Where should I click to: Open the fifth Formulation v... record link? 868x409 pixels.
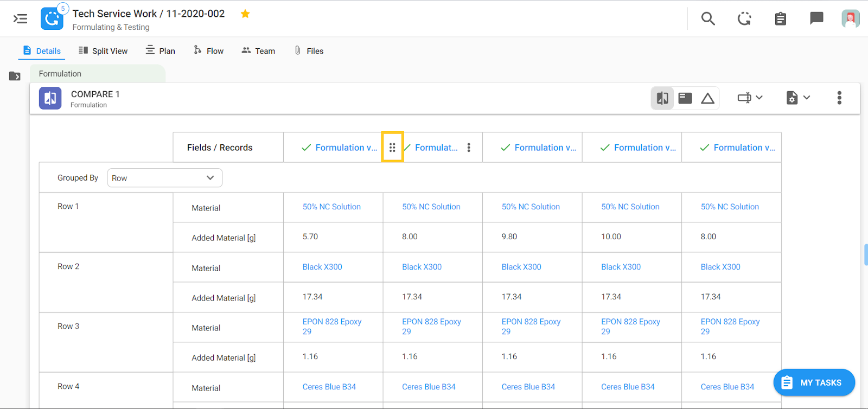pos(744,148)
